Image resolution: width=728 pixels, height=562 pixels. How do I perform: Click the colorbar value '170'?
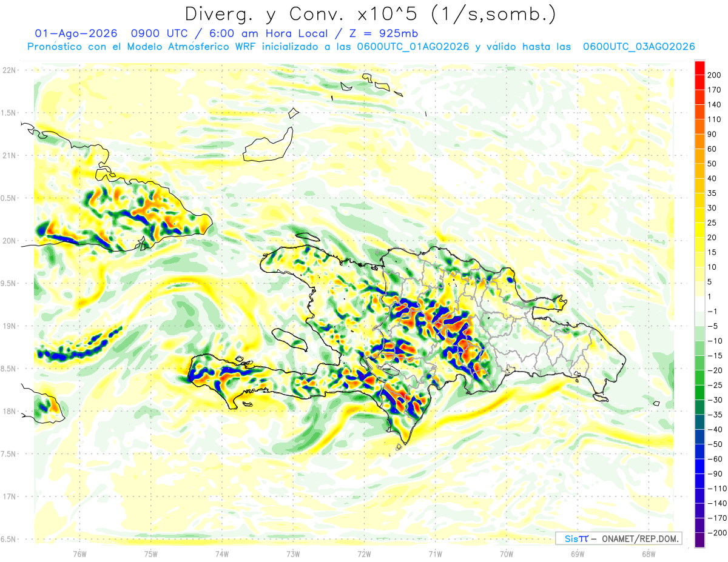point(715,90)
